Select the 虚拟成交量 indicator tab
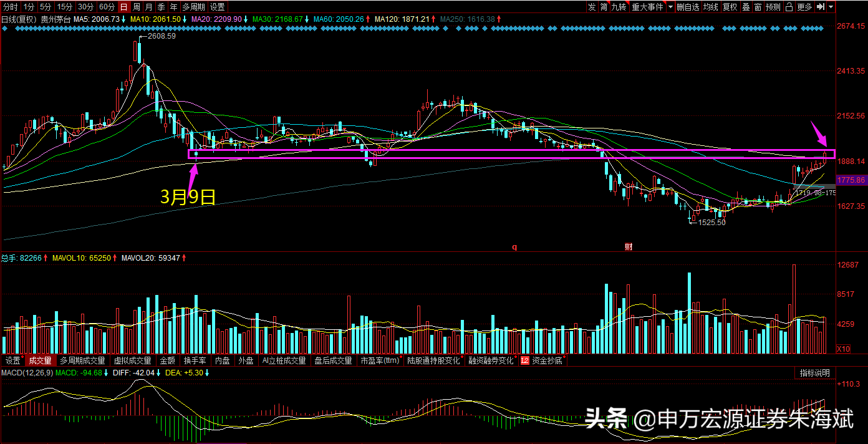Image resolution: width=868 pixels, height=444 pixels. click(x=133, y=360)
